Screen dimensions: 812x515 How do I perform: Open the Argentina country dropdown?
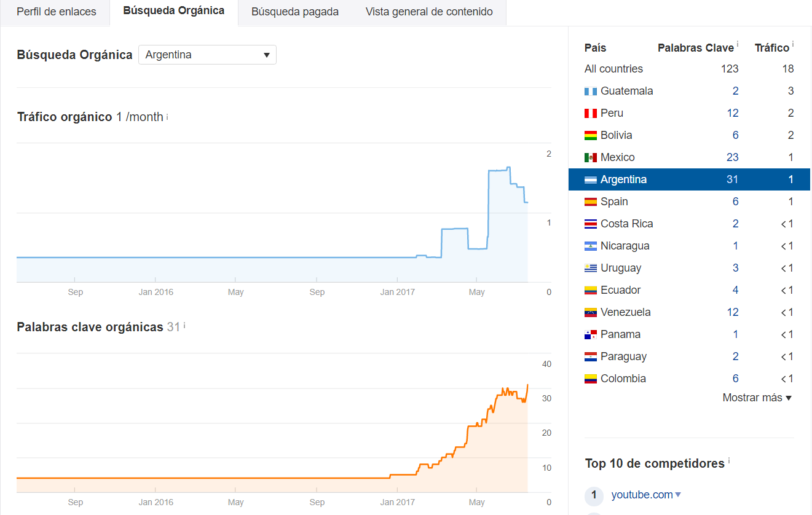[x=207, y=55]
